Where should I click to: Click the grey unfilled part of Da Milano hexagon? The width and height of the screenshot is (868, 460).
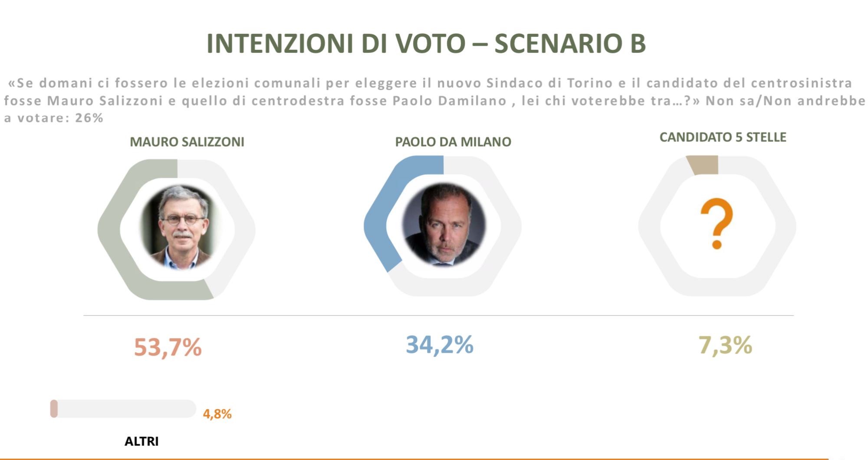pos(510,225)
